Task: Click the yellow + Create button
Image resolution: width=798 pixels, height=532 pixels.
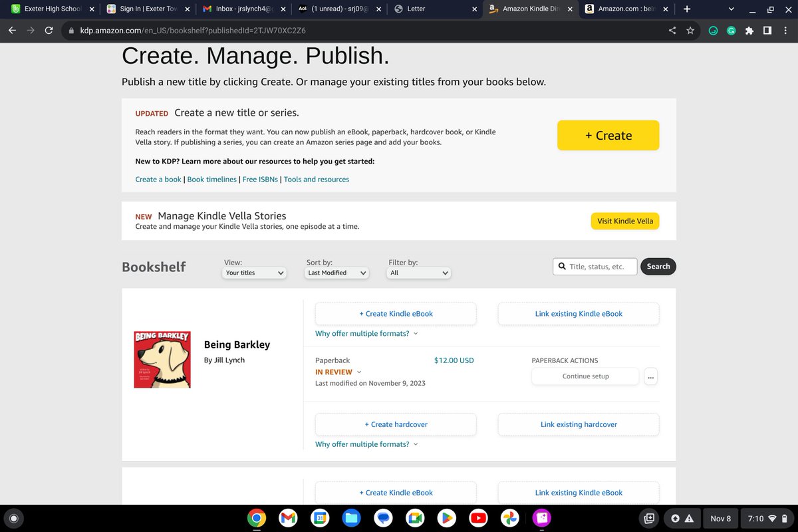Action: pos(608,136)
